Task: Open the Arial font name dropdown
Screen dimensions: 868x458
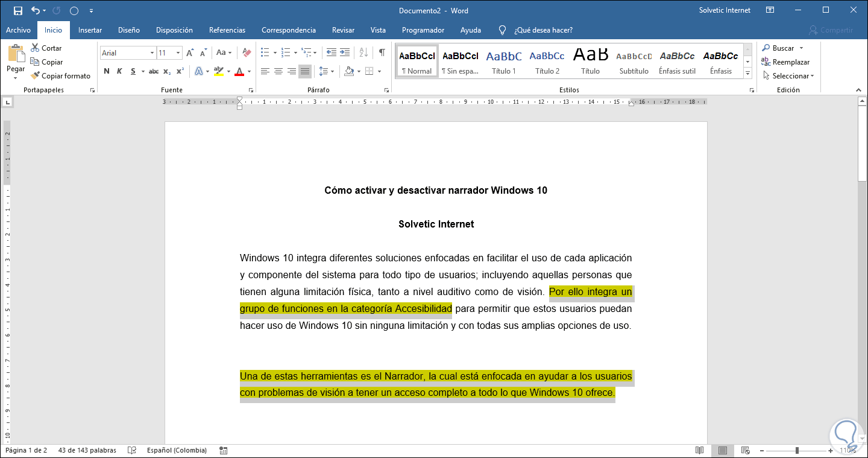Action: 152,53
